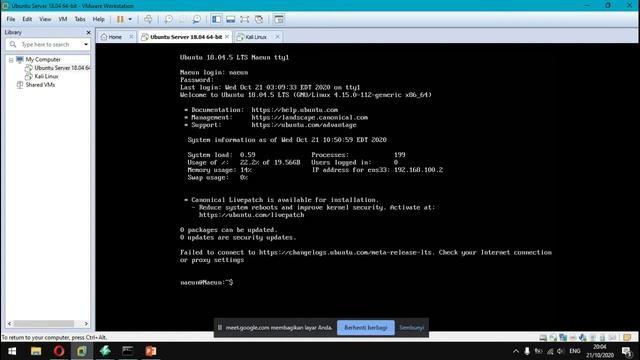Click the microphone tray icon
The image size is (640, 360).
(527, 351)
